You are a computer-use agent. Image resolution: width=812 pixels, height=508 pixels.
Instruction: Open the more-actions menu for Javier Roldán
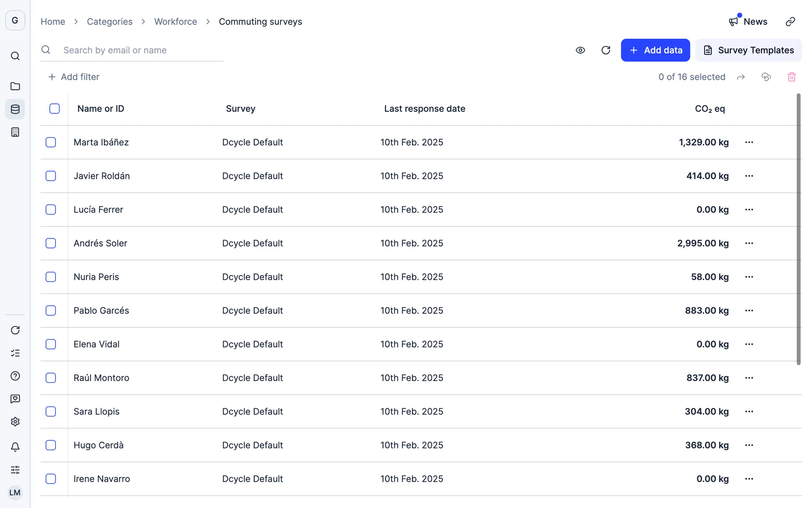click(x=749, y=176)
